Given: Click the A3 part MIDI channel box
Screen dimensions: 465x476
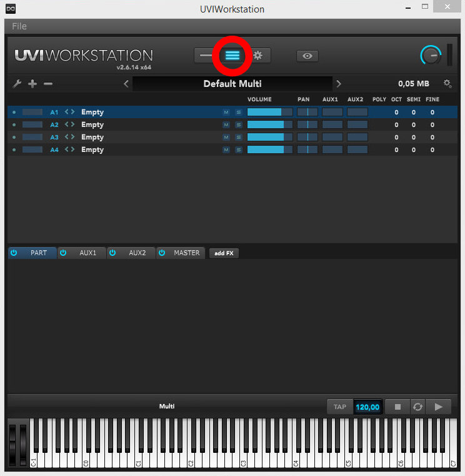Looking at the screenshot, I should [32, 137].
